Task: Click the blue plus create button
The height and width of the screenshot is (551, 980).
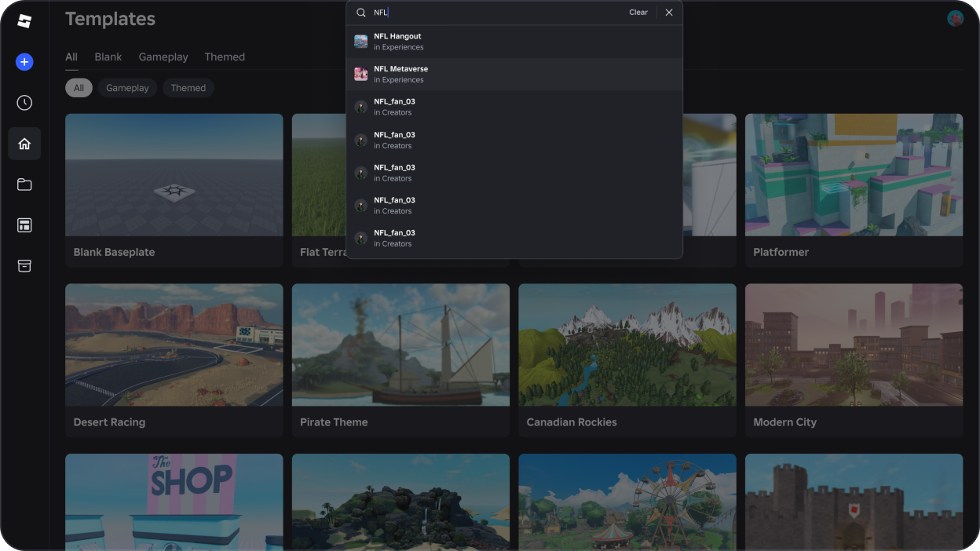Action: point(24,62)
